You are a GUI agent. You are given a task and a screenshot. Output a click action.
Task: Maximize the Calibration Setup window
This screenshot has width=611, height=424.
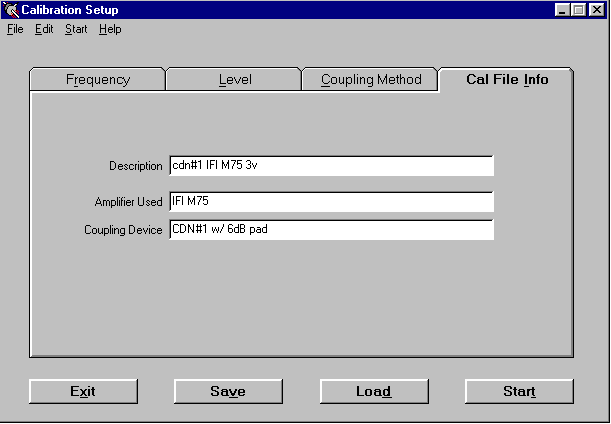[579, 10]
